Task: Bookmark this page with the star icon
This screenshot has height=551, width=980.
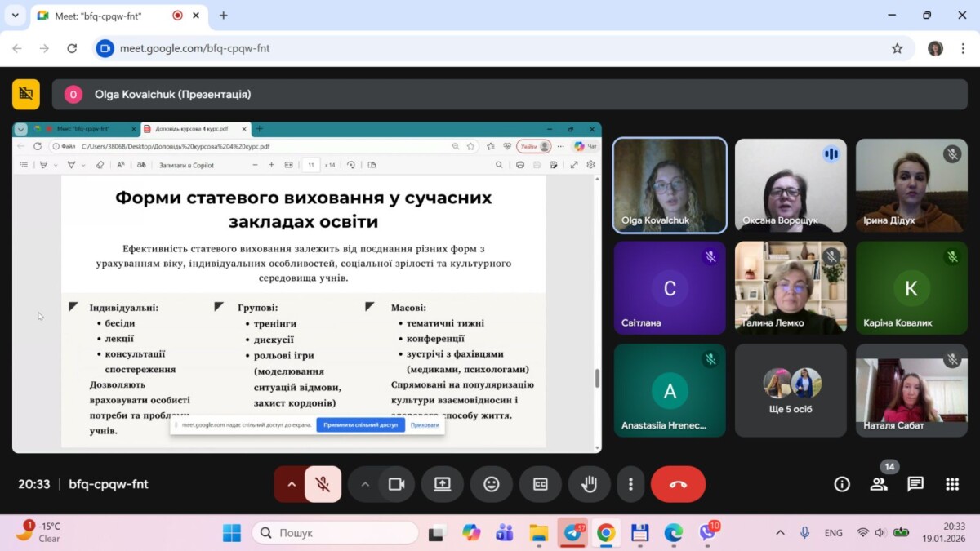Action: pos(898,48)
